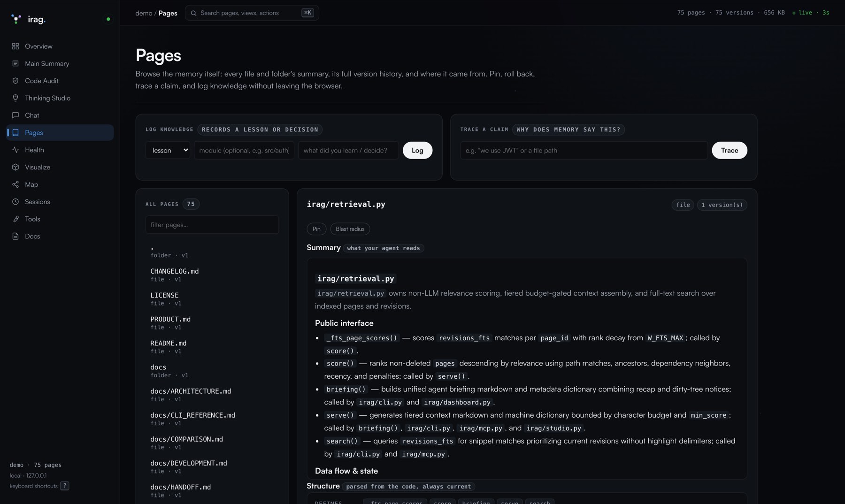Click the filter pages input
This screenshot has height=504, width=845.
pyautogui.click(x=212, y=225)
